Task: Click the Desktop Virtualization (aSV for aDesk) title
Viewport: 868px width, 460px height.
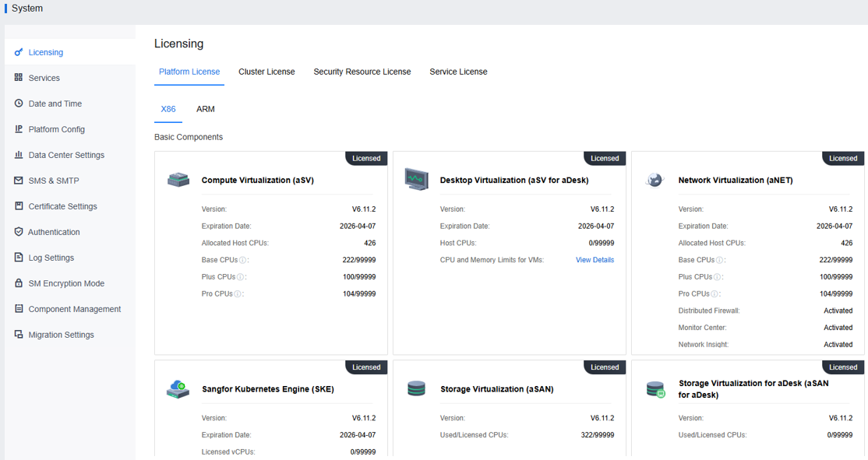Action: click(x=514, y=181)
